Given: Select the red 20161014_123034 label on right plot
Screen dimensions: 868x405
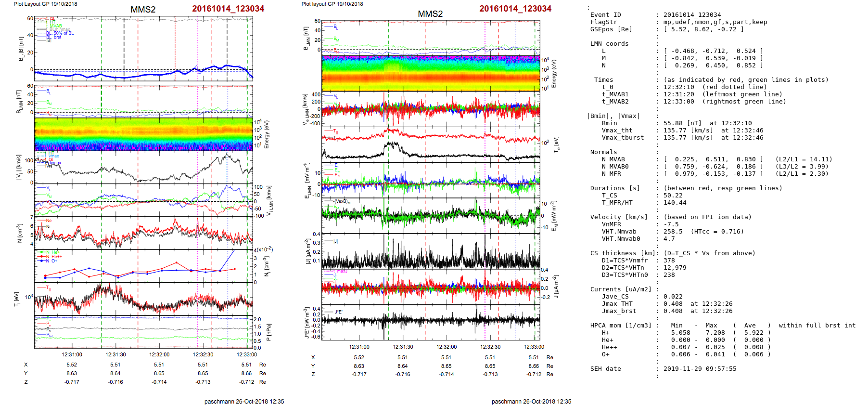Looking at the screenshot, I should click(515, 9).
